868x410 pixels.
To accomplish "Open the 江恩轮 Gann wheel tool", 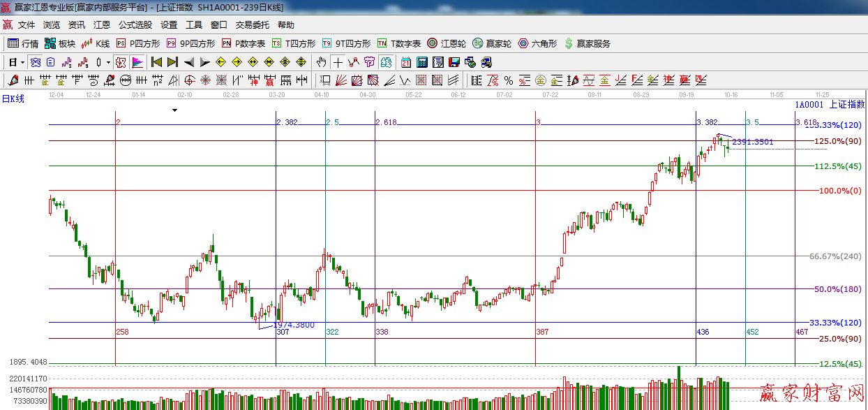I will click(x=447, y=43).
